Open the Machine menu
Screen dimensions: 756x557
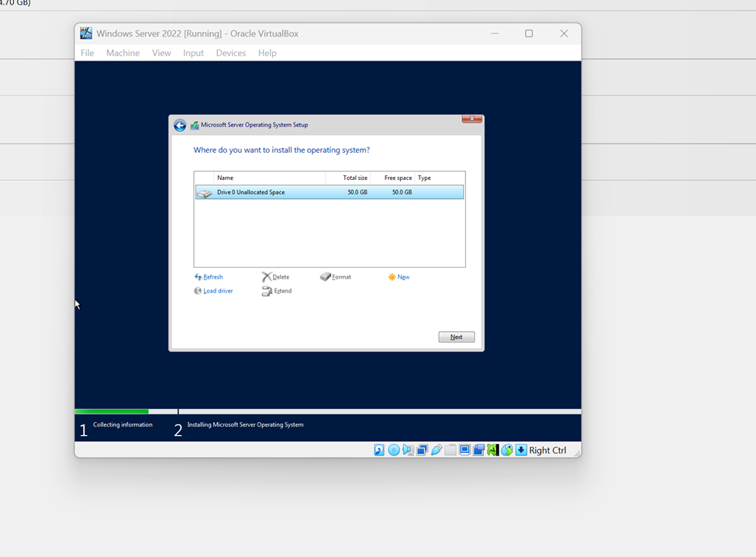pos(123,53)
